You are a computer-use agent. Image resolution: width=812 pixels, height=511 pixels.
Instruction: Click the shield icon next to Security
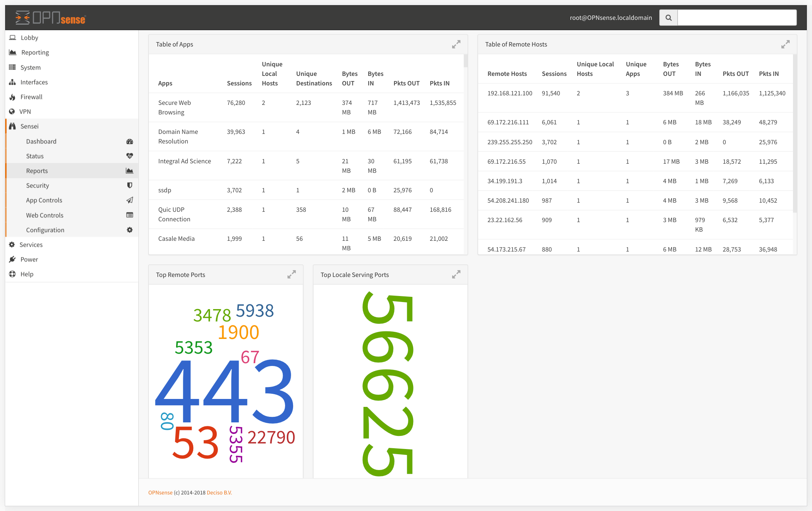pyautogui.click(x=130, y=185)
